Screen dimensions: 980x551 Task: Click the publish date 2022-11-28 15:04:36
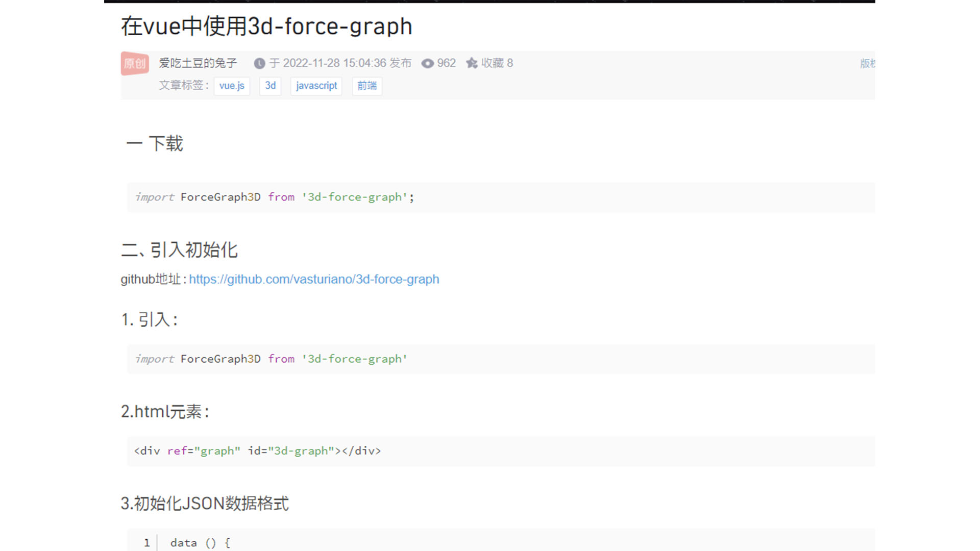click(x=334, y=63)
